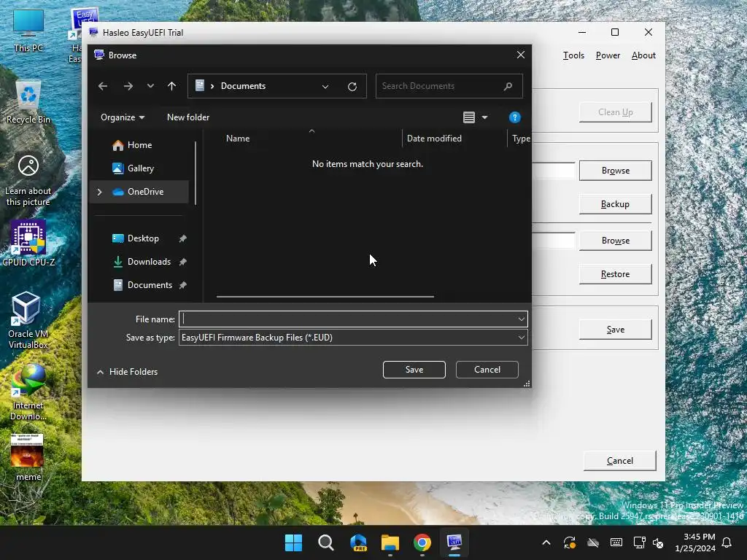Click EasyUEFI icon in the taskbar

click(454, 542)
